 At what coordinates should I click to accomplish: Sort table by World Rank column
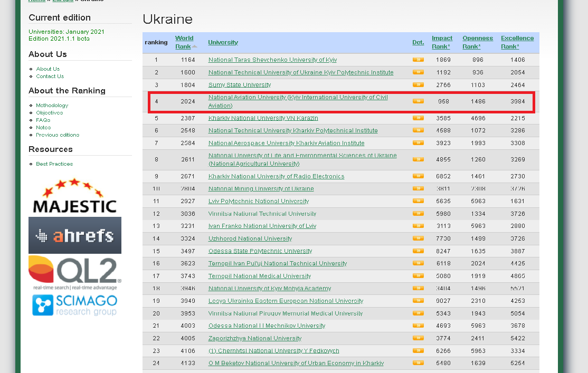[185, 42]
